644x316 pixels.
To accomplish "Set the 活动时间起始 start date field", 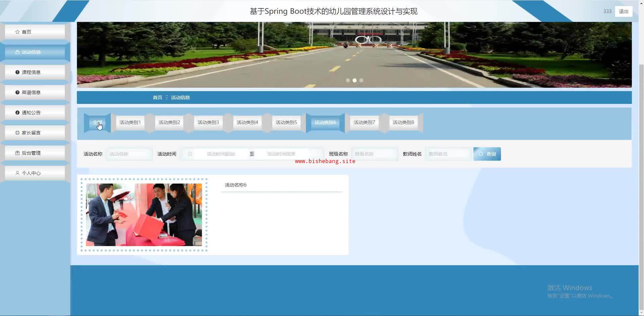I will pyautogui.click(x=221, y=154).
